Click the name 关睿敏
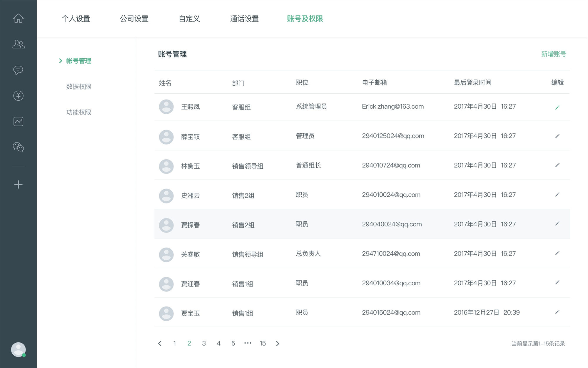 [x=190, y=254]
